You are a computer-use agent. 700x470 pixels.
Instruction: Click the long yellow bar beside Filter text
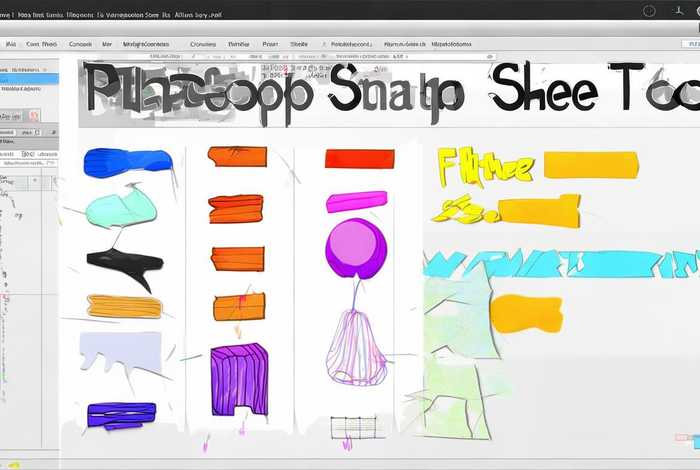pos(590,164)
